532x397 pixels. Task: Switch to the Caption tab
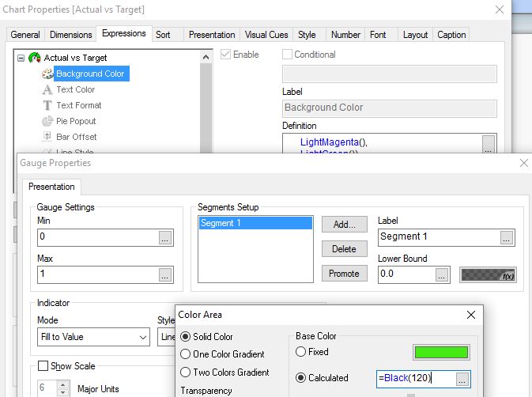click(x=451, y=35)
